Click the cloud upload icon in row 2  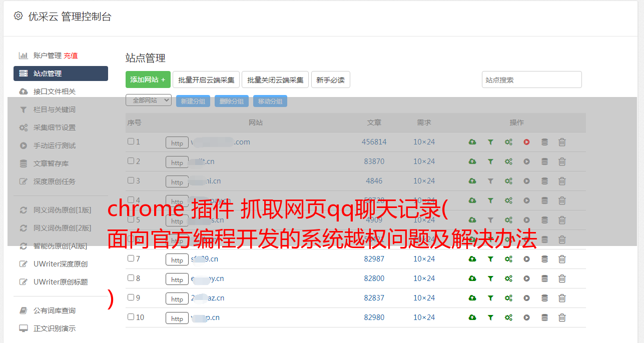pyautogui.click(x=472, y=161)
